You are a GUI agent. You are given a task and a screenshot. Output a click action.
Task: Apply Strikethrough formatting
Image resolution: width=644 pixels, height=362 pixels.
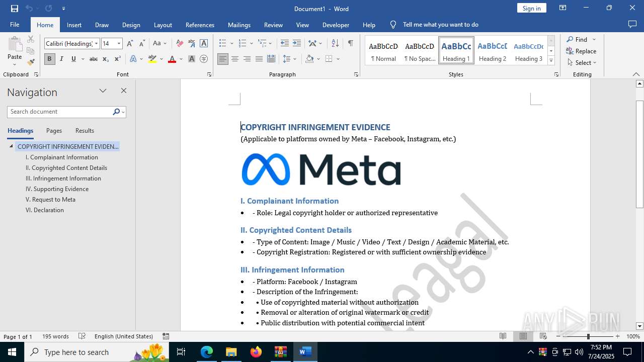[x=93, y=59]
